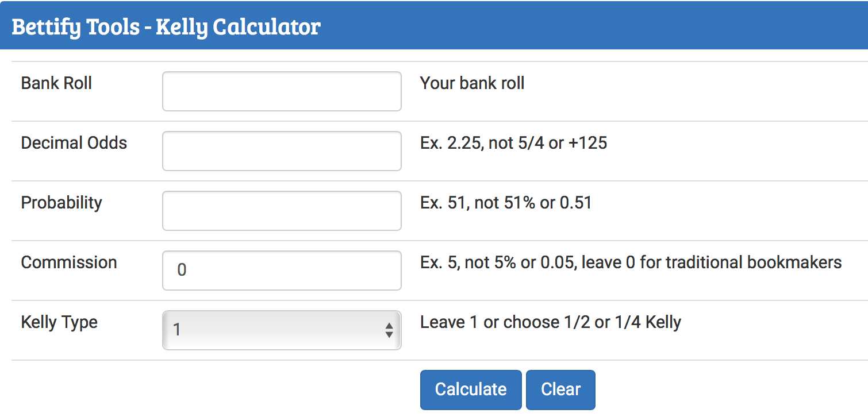Click the Bank Roll input field

(282, 91)
